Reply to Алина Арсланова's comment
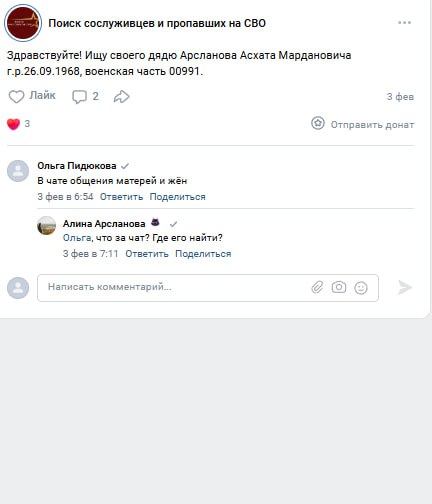The height and width of the screenshot is (504, 432). [x=147, y=254]
